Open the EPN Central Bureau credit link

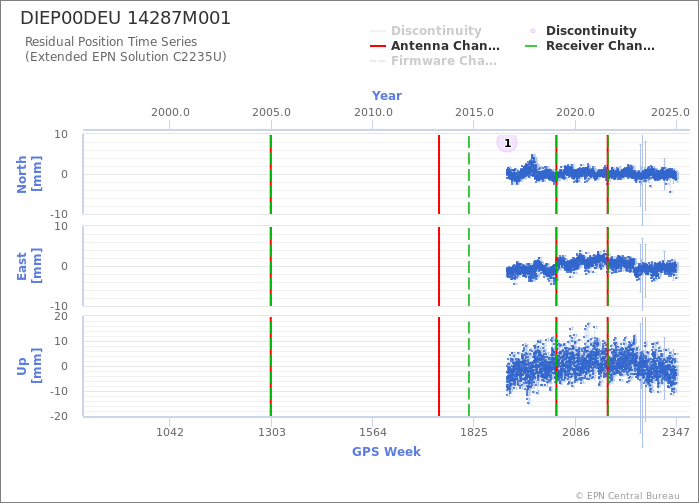(627, 496)
